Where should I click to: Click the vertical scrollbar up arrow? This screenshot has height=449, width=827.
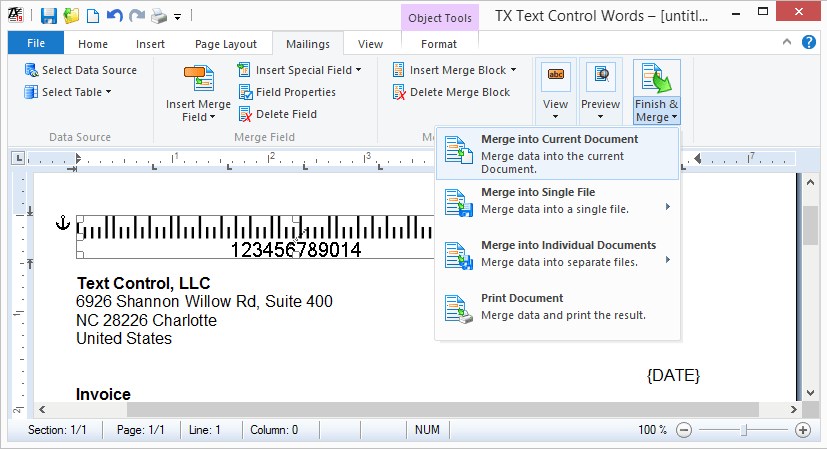pos(811,183)
